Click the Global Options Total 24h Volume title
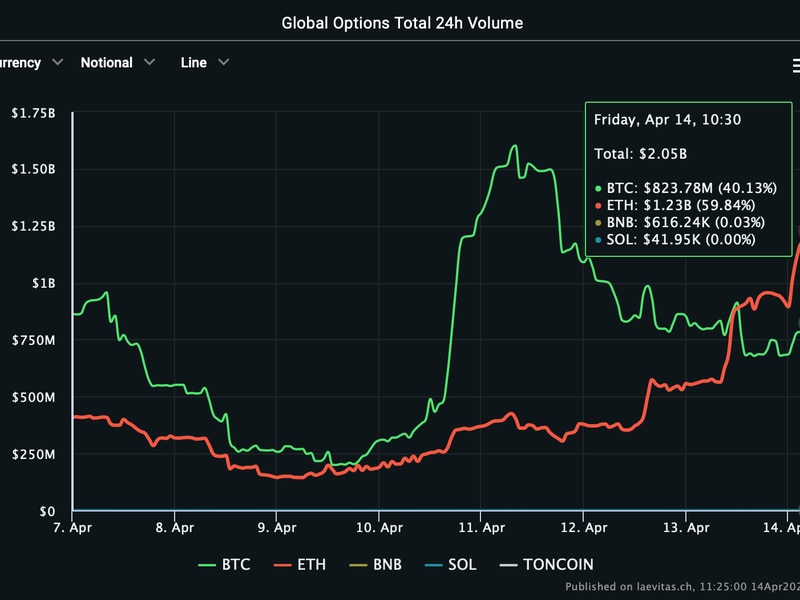This screenshot has width=800, height=600. click(x=402, y=22)
